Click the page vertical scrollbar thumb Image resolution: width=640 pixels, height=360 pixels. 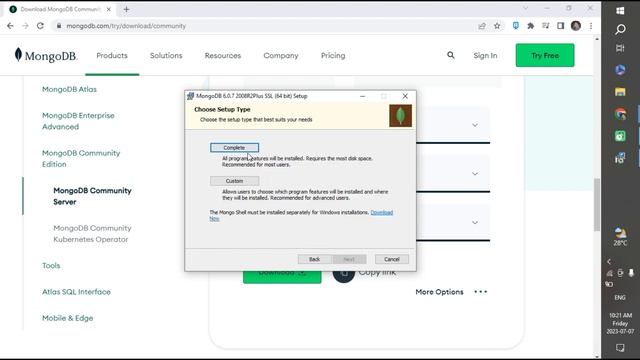coord(597,204)
